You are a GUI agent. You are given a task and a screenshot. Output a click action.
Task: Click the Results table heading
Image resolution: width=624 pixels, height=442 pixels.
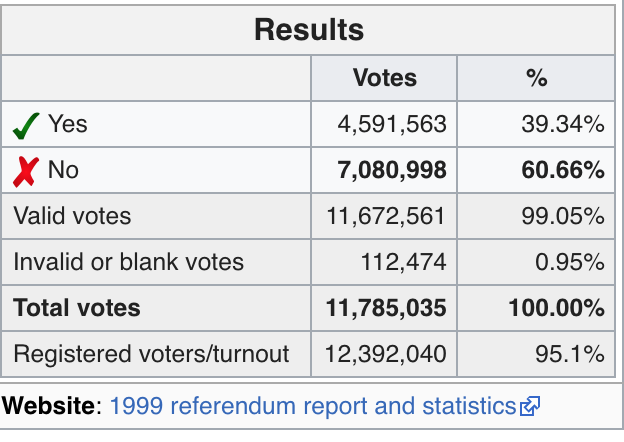pyautogui.click(x=309, y=30)
